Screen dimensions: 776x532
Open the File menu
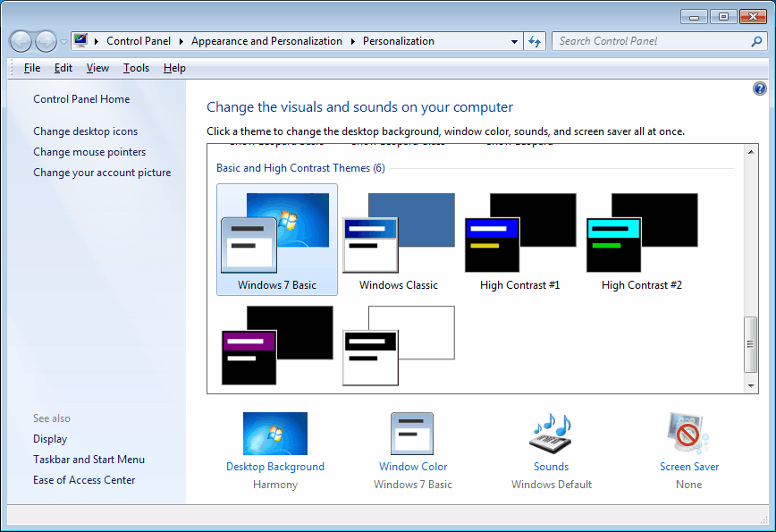[x=32, y=68]
